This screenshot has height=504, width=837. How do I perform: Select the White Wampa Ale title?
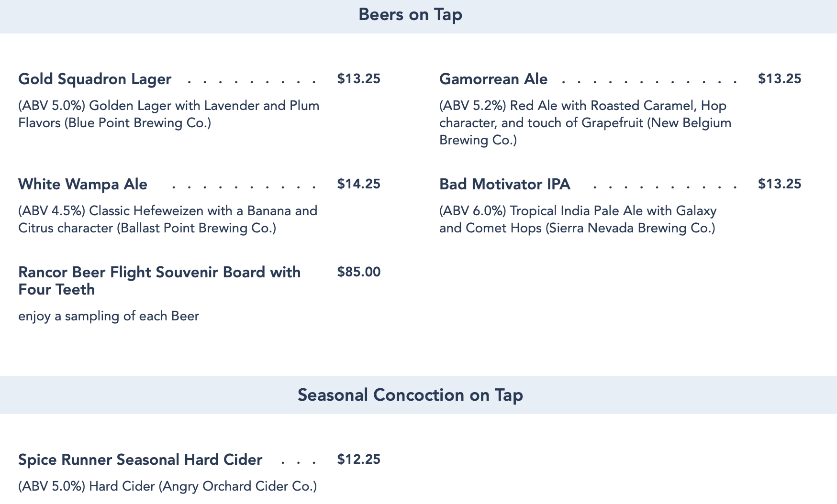83,184
